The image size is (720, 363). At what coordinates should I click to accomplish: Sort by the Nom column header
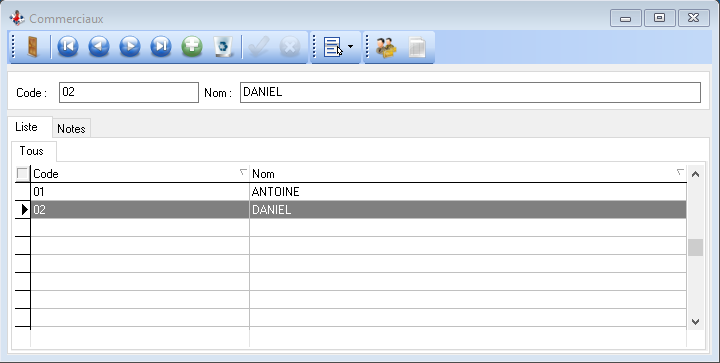(x=468, y=174)
